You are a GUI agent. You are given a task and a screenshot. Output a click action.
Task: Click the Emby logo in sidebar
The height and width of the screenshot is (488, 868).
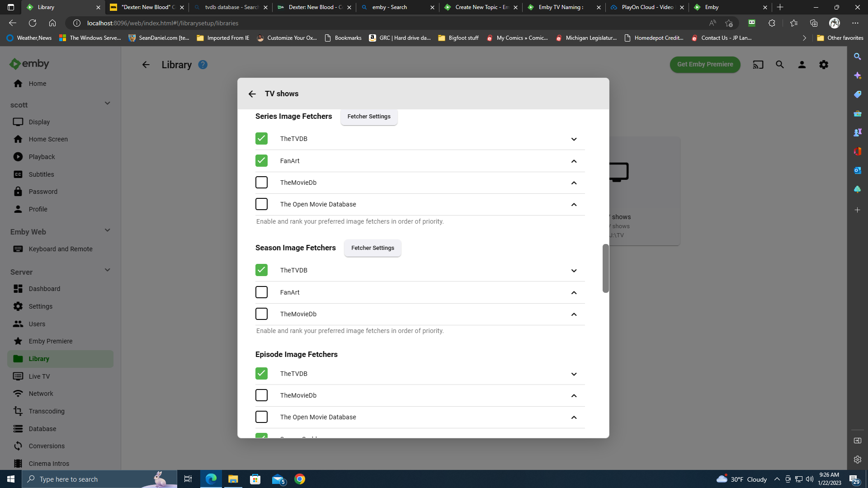click(29, 64)
